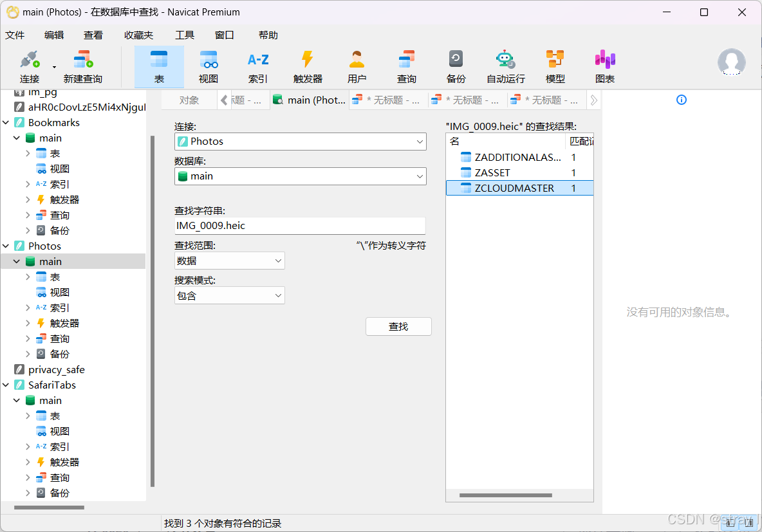762x532 pixels.
Task: Select 视图 under Bookmarks main
Action: tap(53, 169)
